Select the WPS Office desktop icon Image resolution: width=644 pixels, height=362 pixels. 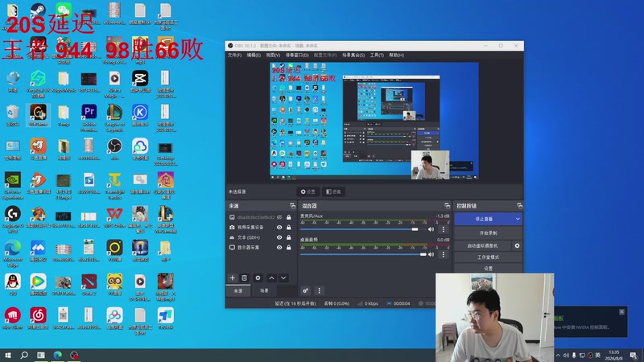coord(114,217)
